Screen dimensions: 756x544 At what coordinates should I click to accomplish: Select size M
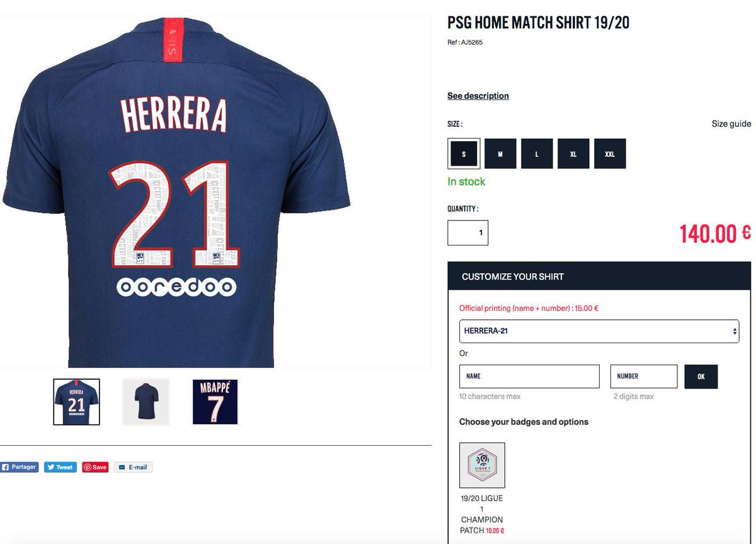pyautogui.click(x=500, y=154)
